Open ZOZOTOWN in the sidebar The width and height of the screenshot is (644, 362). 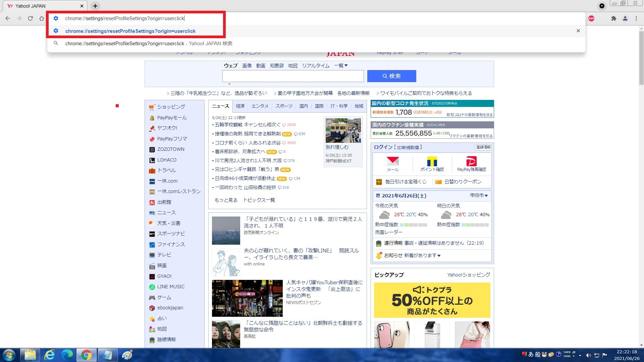(x=167, y=149)
